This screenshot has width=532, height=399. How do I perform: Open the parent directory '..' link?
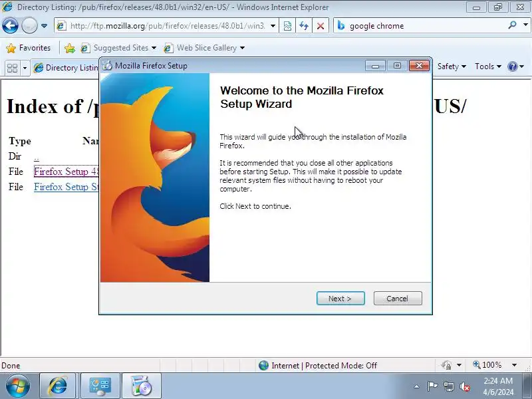(x=37, y=158)
